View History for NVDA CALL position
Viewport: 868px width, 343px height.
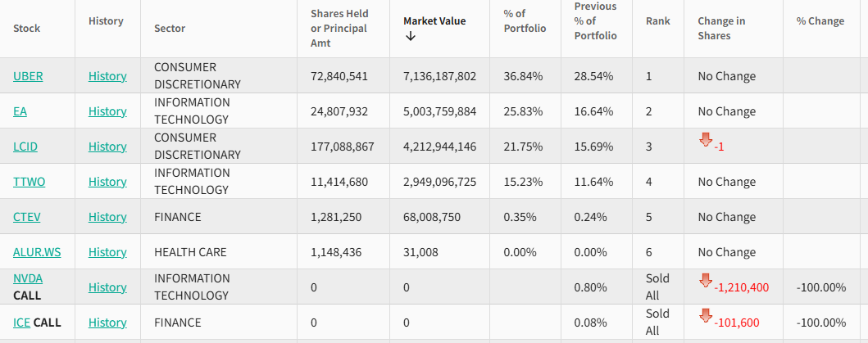coord(107,287)
